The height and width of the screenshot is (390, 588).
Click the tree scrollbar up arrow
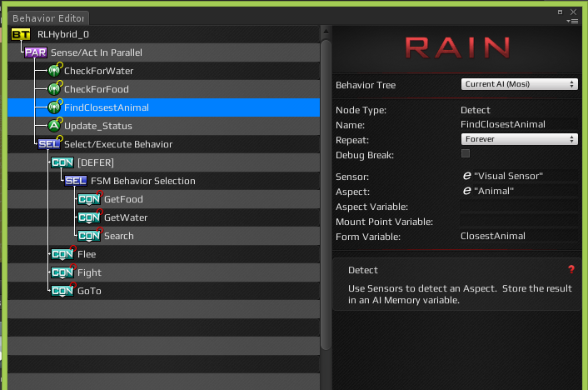[326, 32]
